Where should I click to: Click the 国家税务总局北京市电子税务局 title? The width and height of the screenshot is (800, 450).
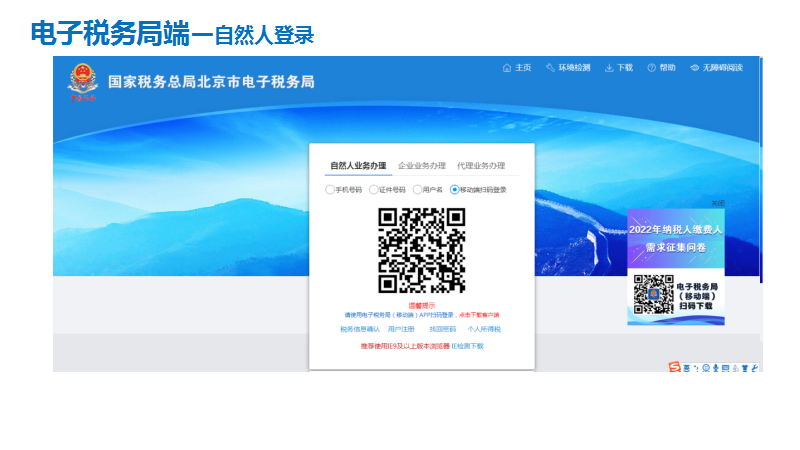[211, 82]
